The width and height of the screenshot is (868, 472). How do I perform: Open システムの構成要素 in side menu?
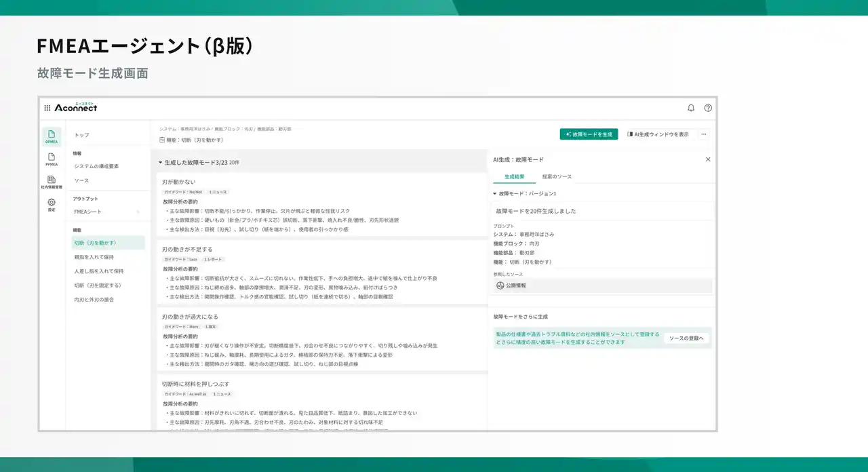click(x=96, y=166)
